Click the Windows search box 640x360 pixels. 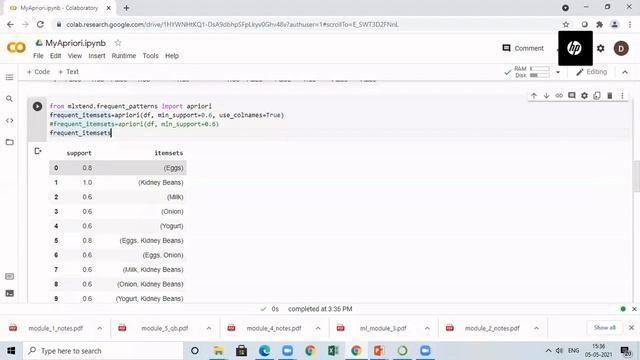tap(104, 351)
